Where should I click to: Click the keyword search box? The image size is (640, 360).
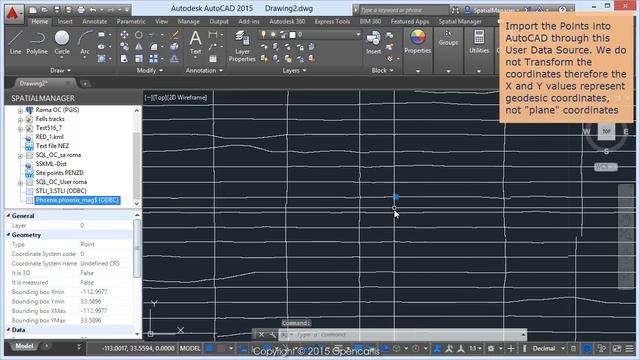click(x=404, y=10)
